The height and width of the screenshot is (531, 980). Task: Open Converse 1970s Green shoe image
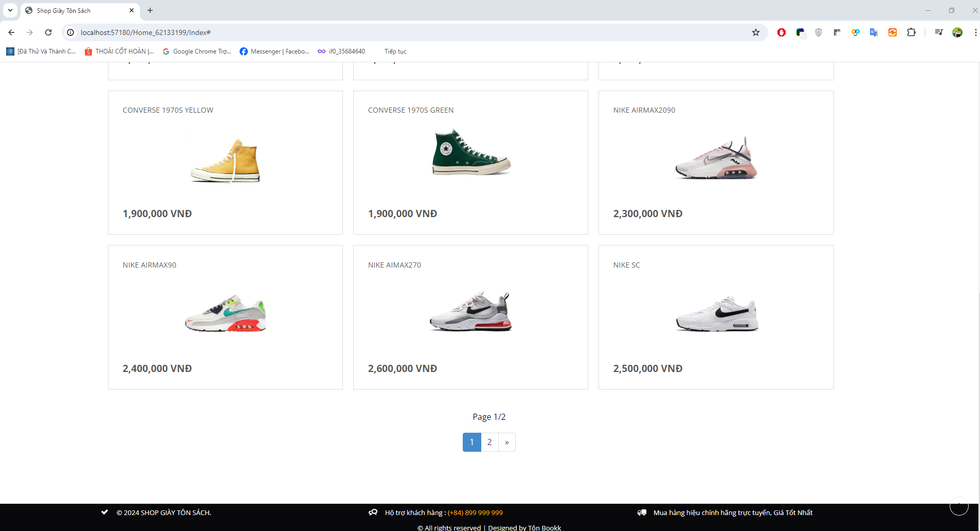[471, 153]
